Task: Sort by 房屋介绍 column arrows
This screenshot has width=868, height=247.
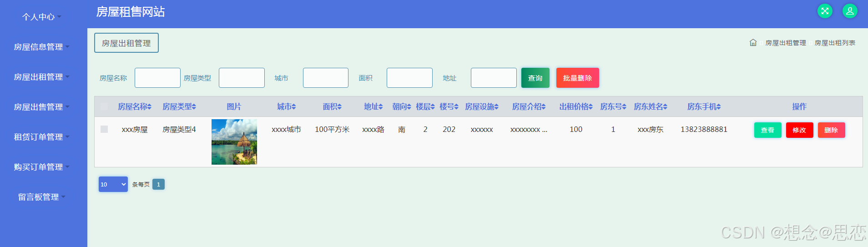Action: pos(543,106)
